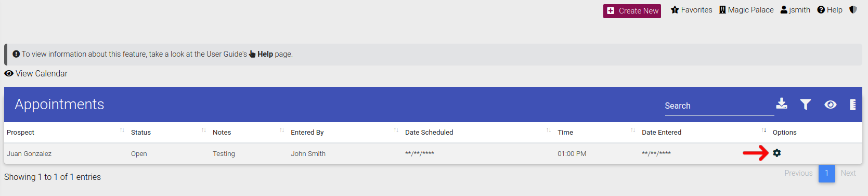Click the ruler/density icon in Appointments header
Screen dimensions: 868x196
(853, 104)
